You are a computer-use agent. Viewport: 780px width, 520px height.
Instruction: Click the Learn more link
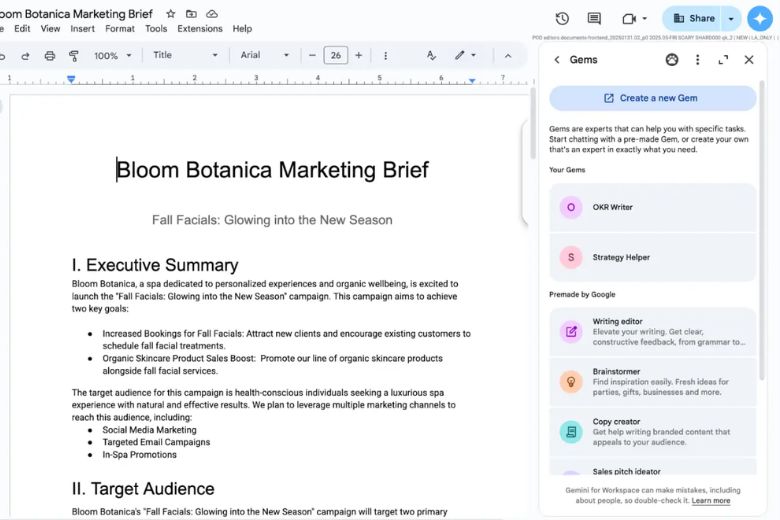[711, 501]
